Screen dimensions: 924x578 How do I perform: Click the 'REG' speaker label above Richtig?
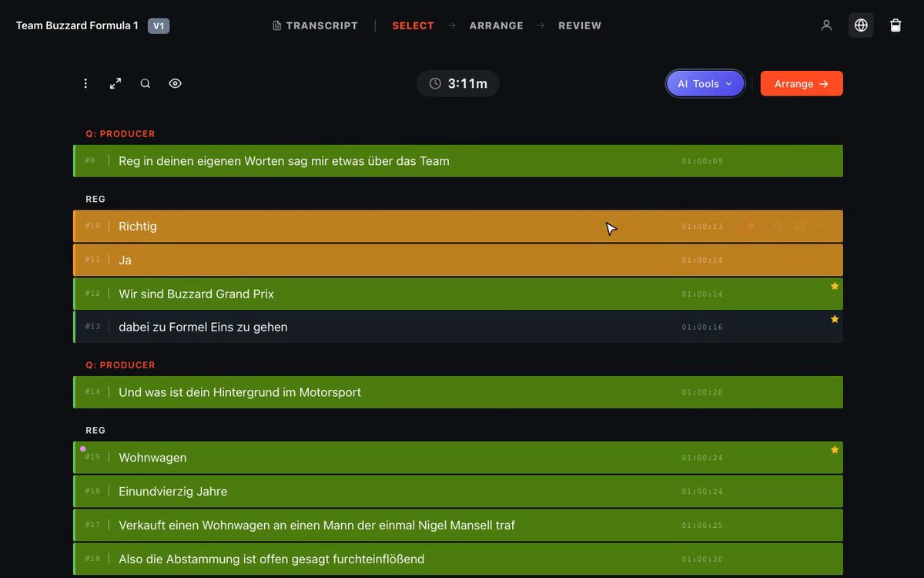click(x=95, y=199)
